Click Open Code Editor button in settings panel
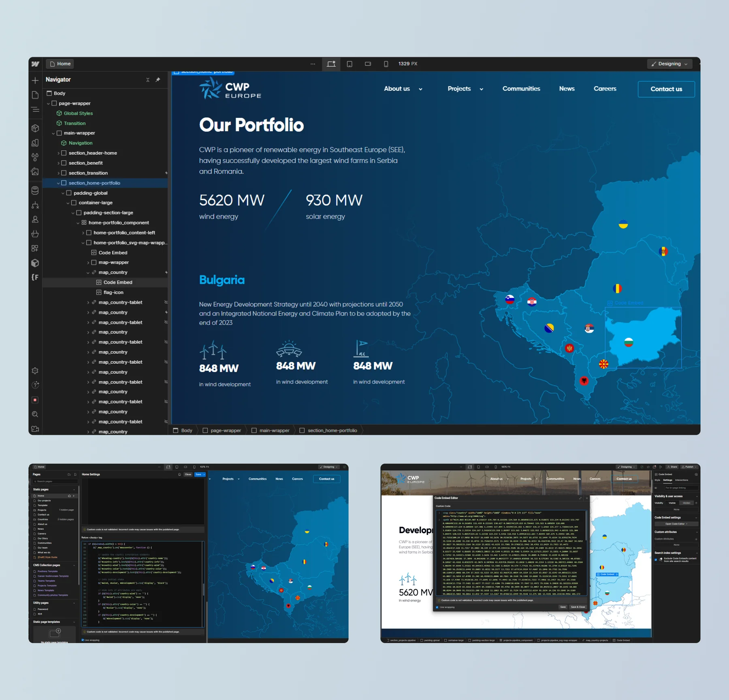 [676, 524]
